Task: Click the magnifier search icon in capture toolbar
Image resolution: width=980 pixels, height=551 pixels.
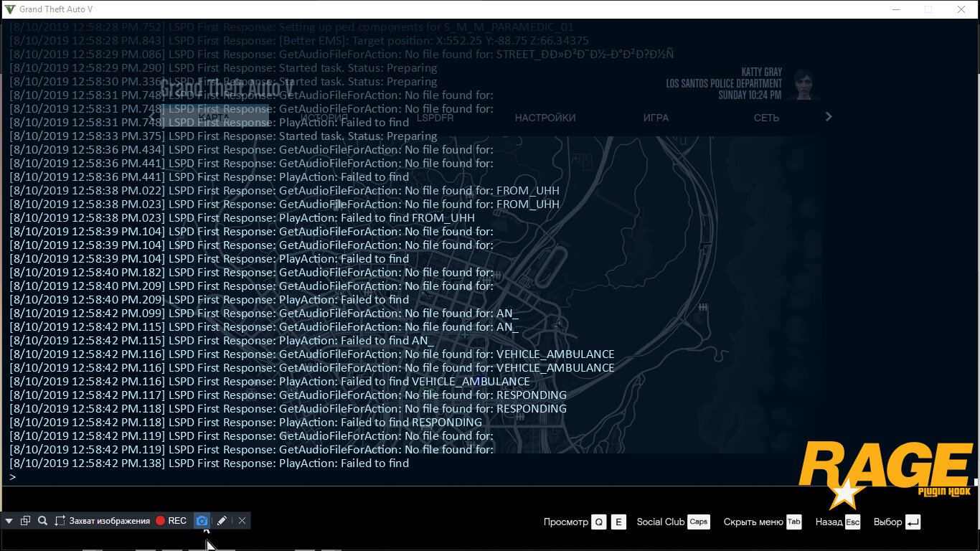Action: click(x=42, y=521)
